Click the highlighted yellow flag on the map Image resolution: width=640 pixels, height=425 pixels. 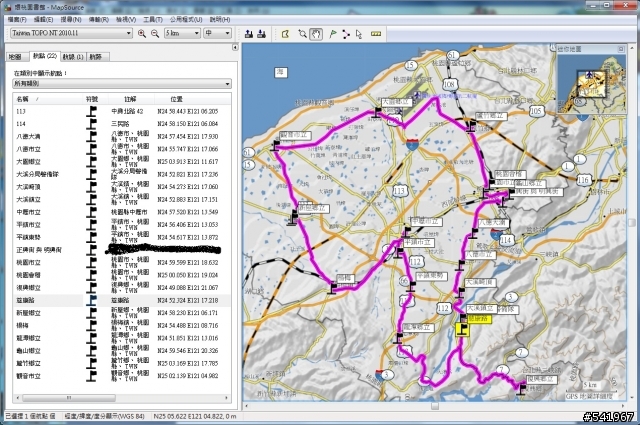click(462, 330)
